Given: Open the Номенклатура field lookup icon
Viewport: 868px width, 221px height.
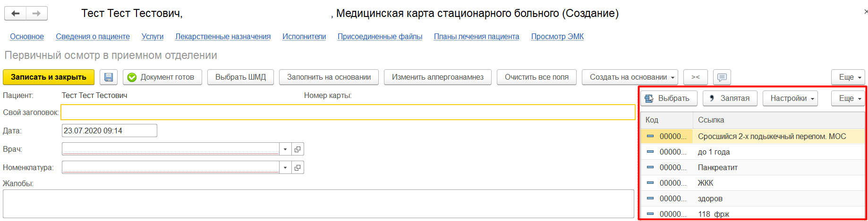Looking at the screenshot, I should click(x=298, y=168).
